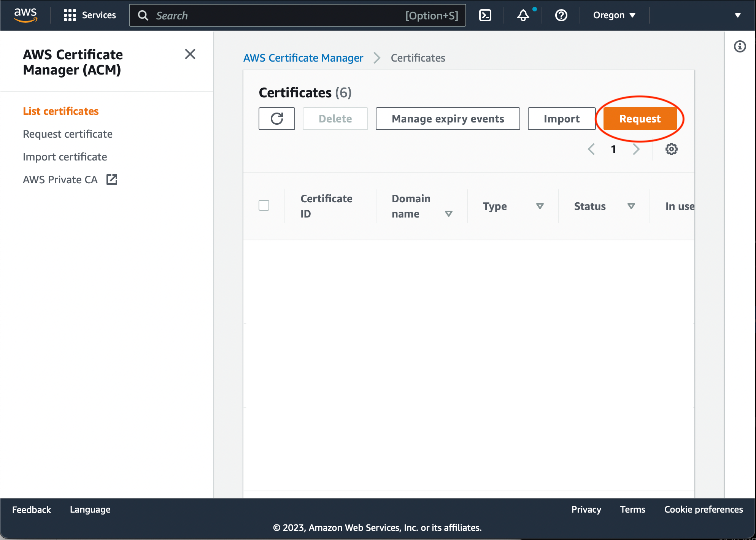756x540 pixels.
Task: Open Request certificate in sidebar
Action: pyautogui.click(x=68, y=134)
